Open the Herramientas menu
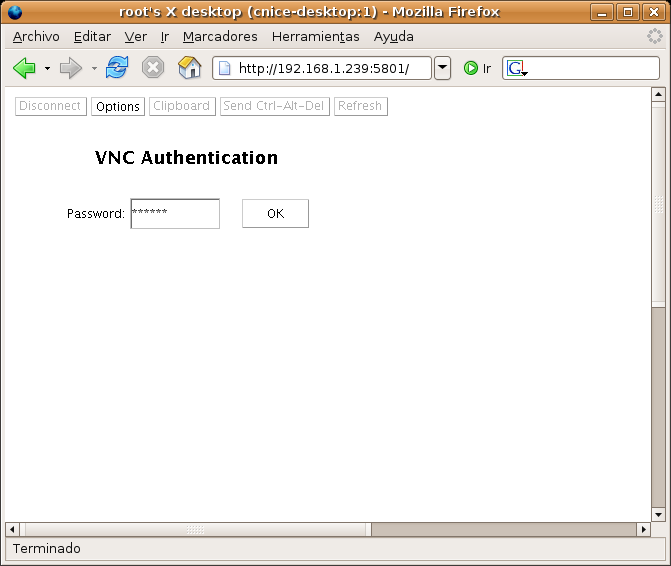This screenshot has height=566, width=671. [315, 36]
